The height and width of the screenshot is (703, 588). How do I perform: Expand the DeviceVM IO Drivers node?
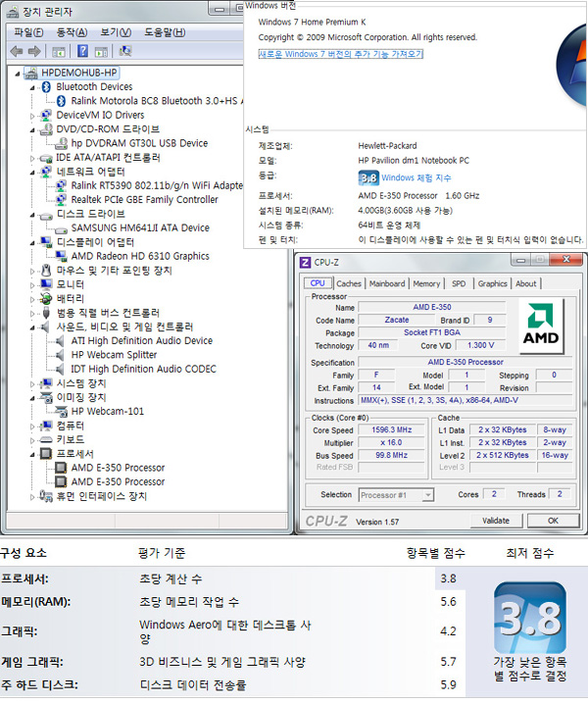coord(32,116)
